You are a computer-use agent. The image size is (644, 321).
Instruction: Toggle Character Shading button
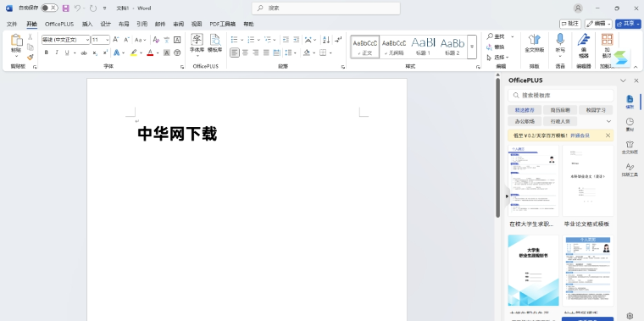click(x=167, y=53)
